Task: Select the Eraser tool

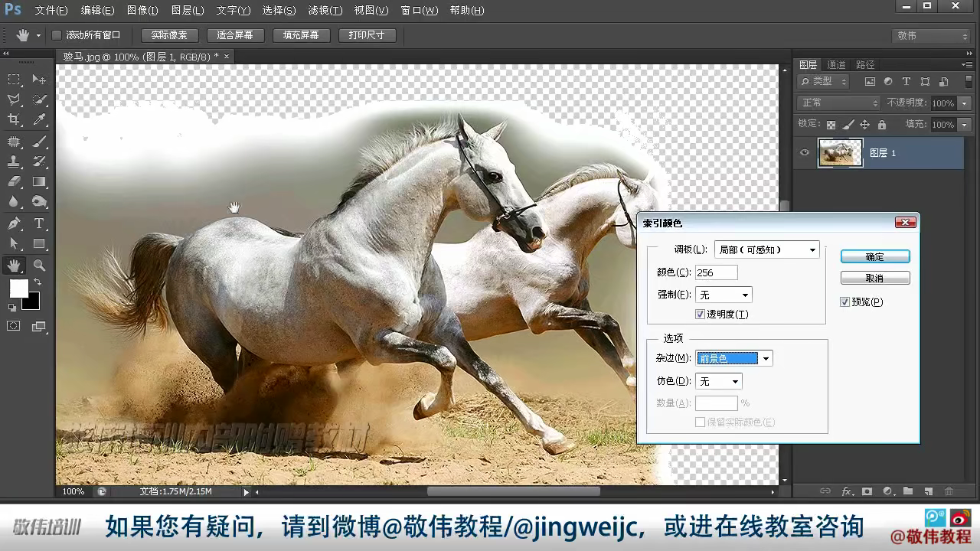Action: tap(14, 182)
